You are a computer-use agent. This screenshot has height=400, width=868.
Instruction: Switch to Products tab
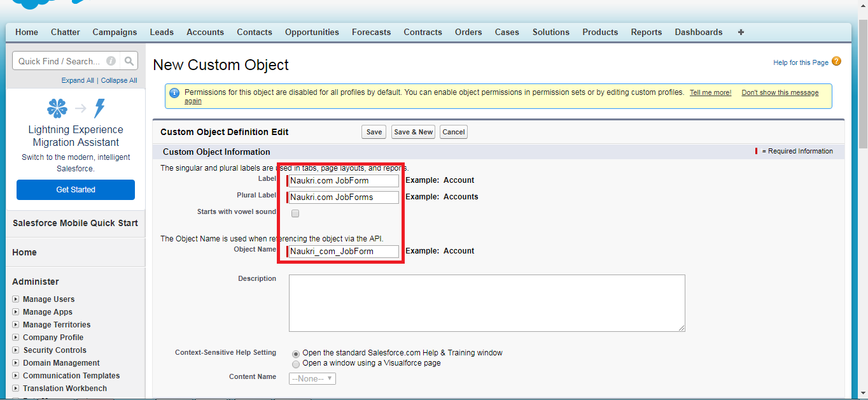[600, 32]
